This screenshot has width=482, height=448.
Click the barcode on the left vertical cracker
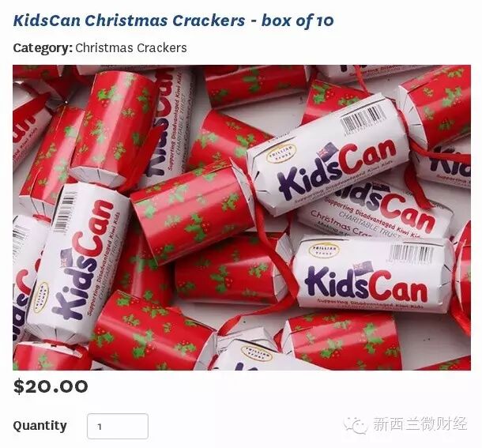click(x=65, y=212)
